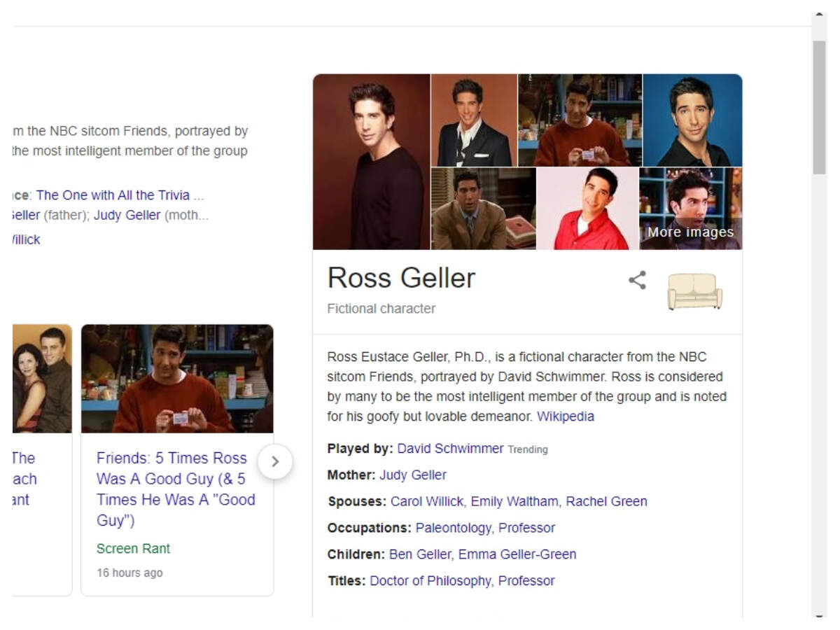Click the Screen Rant source label
The image size is (840, 630).
(x=133, y=549)
